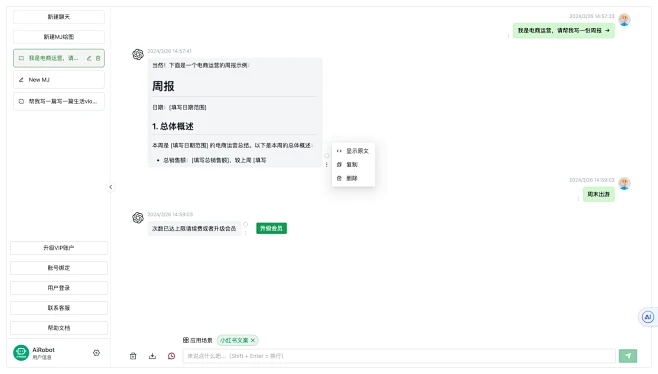Viewport: 658px width, 374px height.
Task: Click 升级VIP账户 in the sidebar
Action: point(59,248)
